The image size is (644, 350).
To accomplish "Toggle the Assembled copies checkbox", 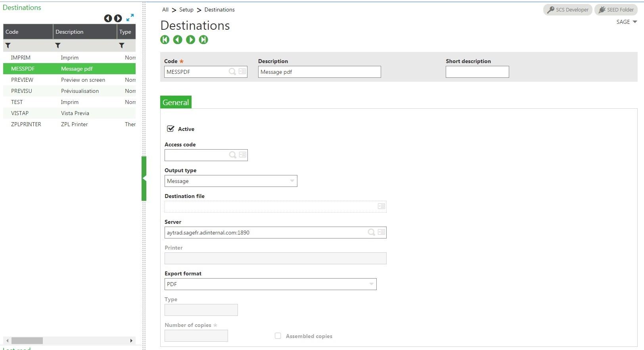I will [x=278, y=336].
